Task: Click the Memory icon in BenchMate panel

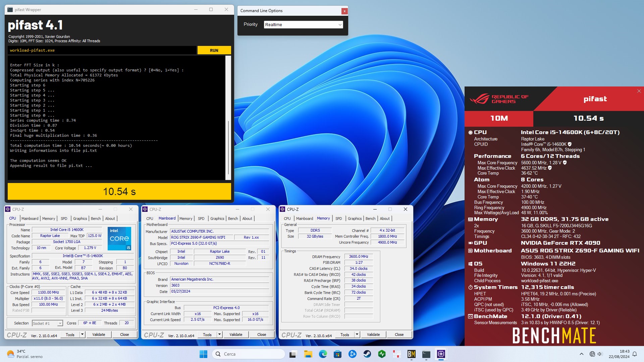Action: [470, 219]
